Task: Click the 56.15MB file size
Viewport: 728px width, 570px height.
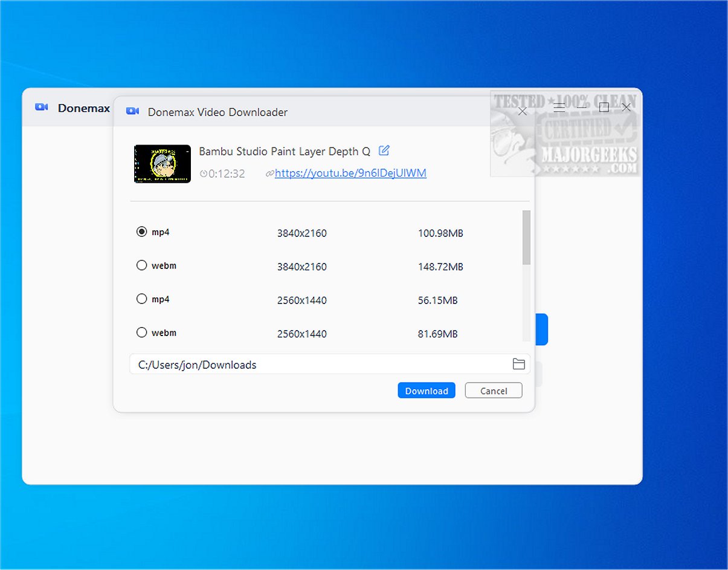Action: [437, 300]
